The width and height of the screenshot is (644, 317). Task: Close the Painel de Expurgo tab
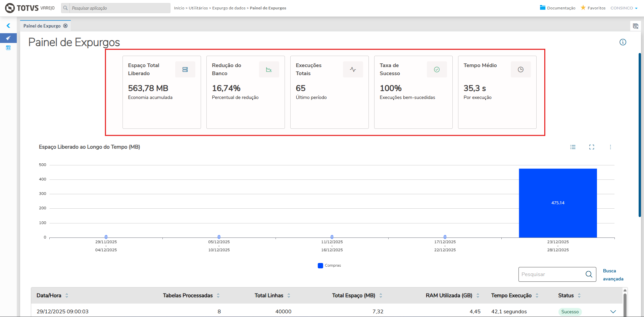pos(65,26)
